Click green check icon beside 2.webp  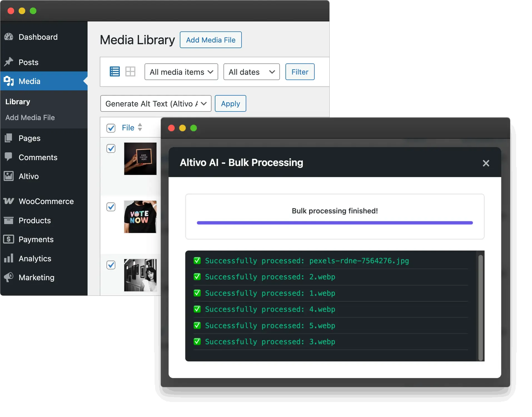(197, 277)
